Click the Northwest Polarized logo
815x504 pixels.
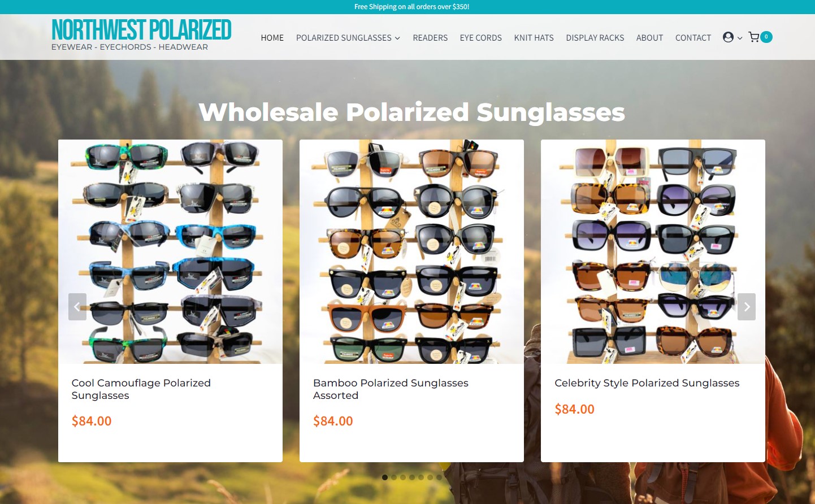click(x=141, y=35)
